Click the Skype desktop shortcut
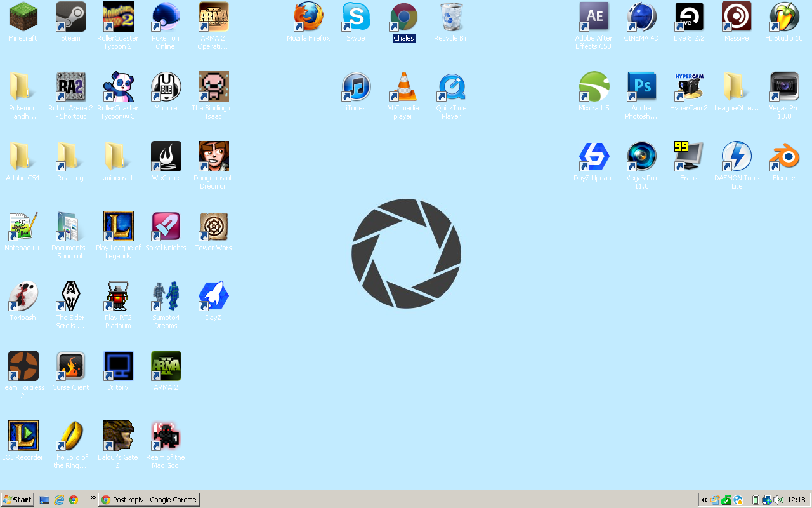Viewport: 812px width, 508px height. click(x=356, y=17)
